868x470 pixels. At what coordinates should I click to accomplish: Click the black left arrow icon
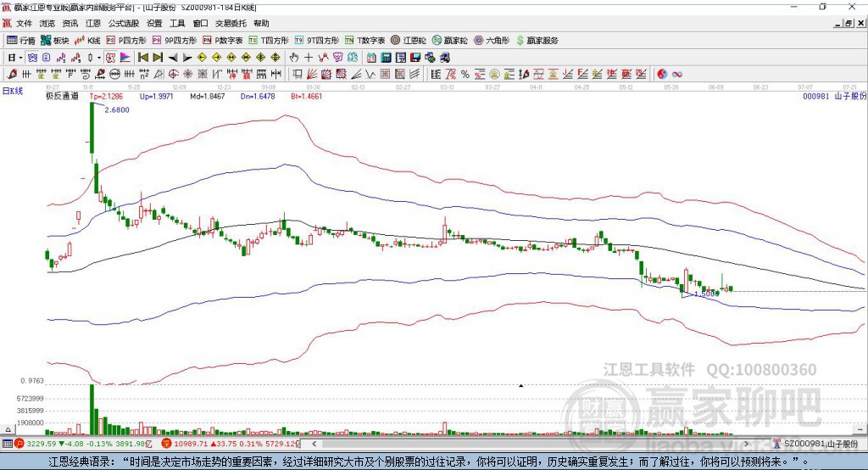173,58
